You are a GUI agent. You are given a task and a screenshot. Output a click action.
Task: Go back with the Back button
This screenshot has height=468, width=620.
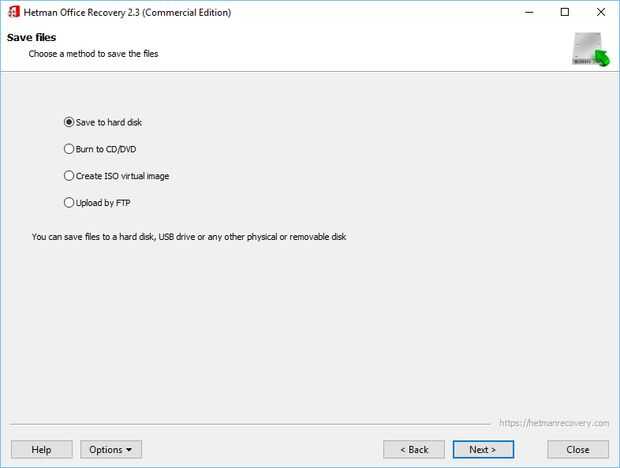(x=413, y=450)
